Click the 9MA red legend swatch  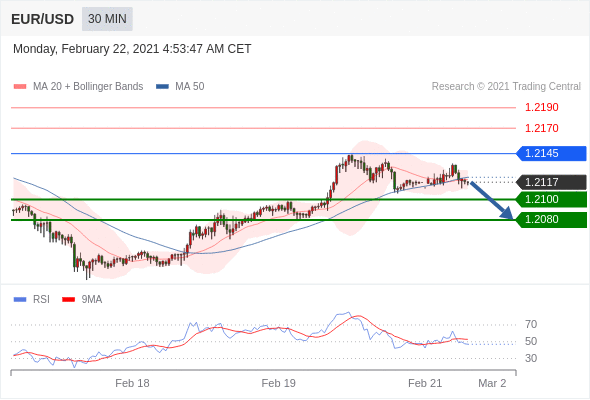(68, 300)
